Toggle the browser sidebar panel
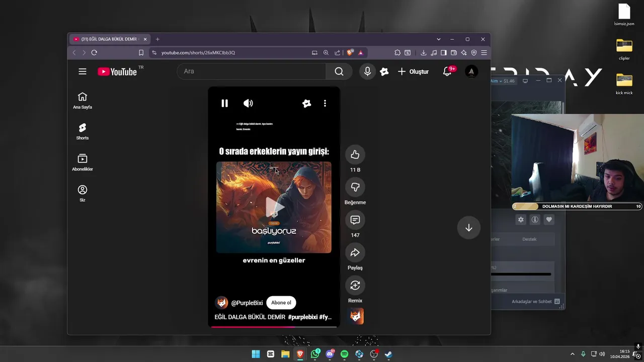The height and width of the screenshot is (362, 644). [443, 52]
